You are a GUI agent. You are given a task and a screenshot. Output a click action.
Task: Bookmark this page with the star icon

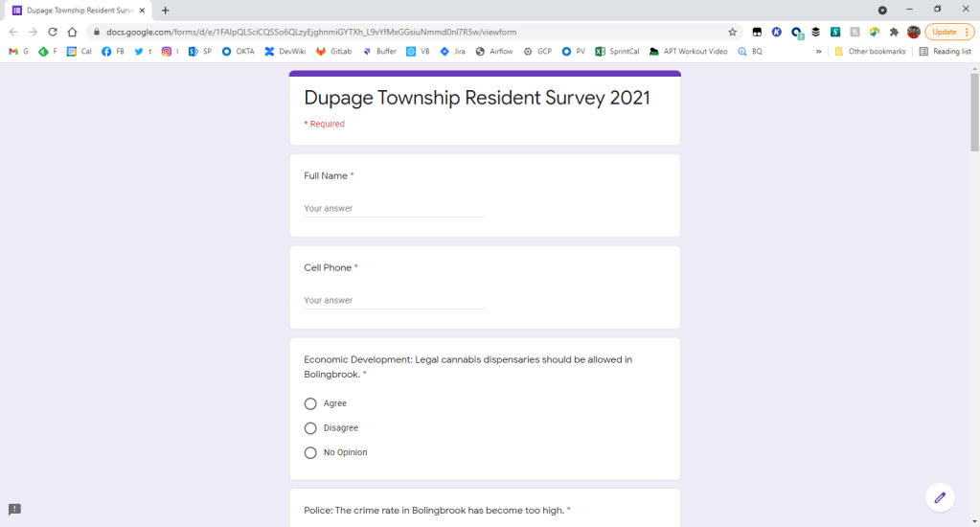(x=733, y=32)
